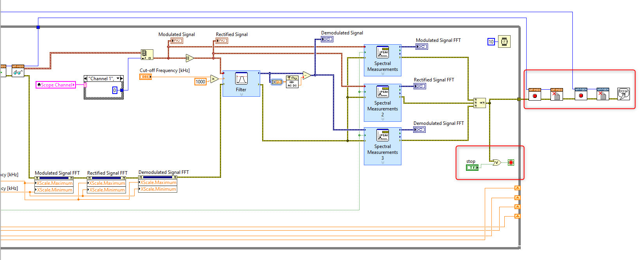This screenshot has width=644, height=260.
Task: Go to the next case with right arrow
Action: tap(122, 79)
